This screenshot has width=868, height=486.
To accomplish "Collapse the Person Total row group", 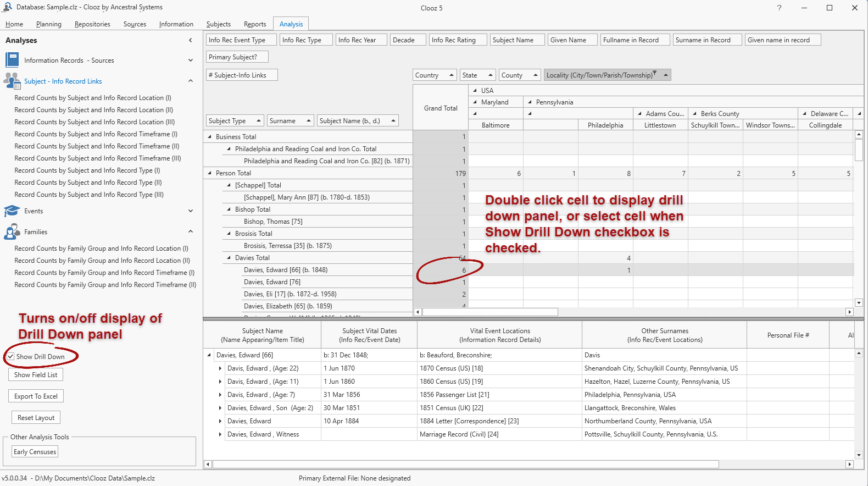I will tap(209, 173).
